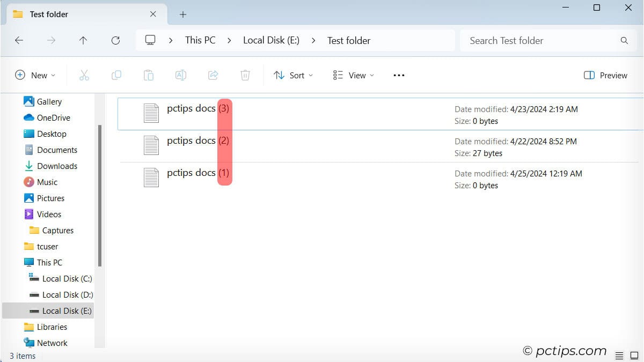Click the Share icon in the toolbar
Image resolution: width=644 pixels, height=362 pixels.
213,75
